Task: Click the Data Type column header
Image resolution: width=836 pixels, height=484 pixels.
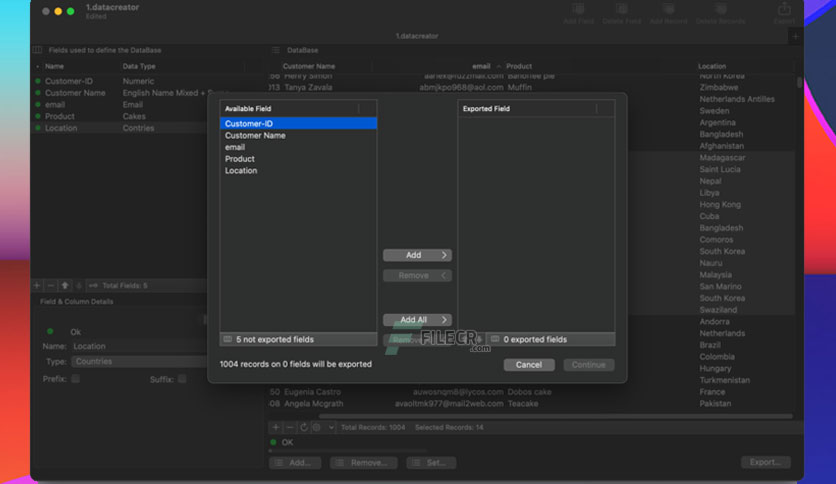Action: click(x=139, y=67)
